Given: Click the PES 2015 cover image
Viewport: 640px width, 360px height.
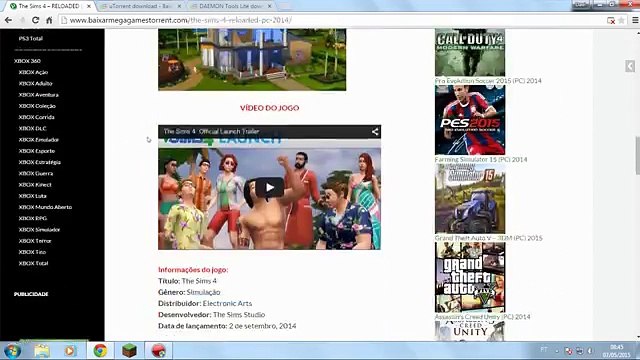Looking at the screenshot, I should (470, 120).
